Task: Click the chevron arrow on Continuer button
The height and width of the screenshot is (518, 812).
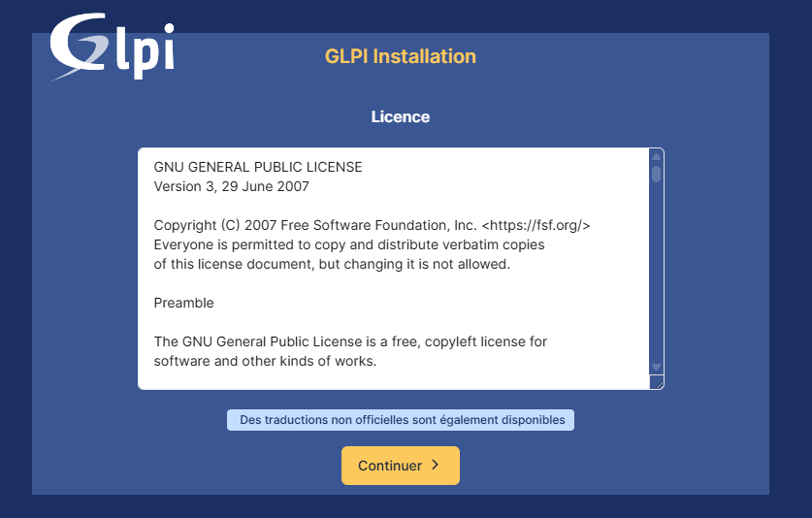Action: [x=435, y=465]
